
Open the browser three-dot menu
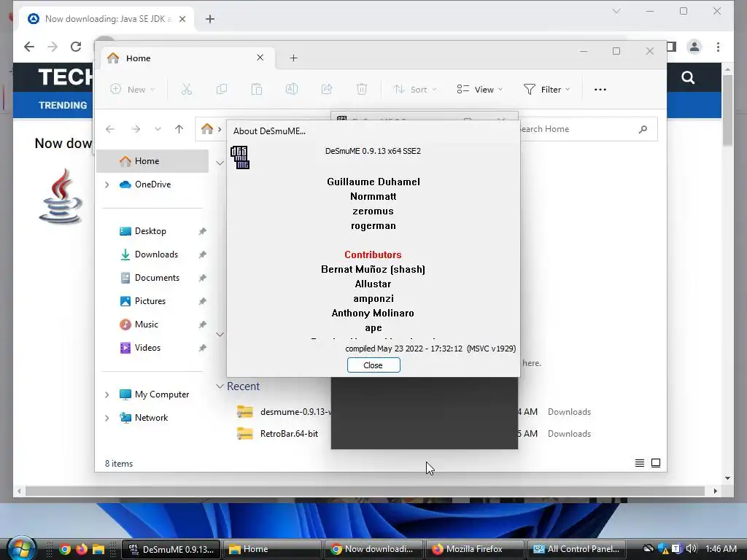[x=718, y=47]
